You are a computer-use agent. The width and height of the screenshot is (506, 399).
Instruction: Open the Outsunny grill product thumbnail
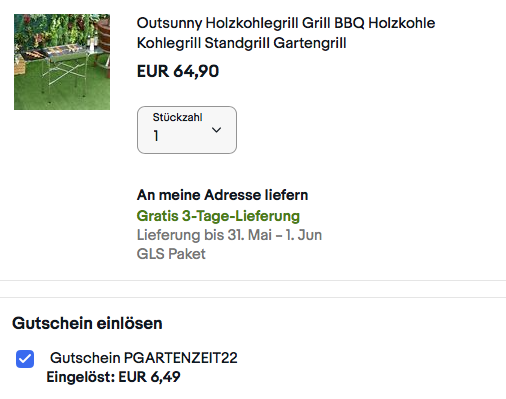tap(62, 62)
